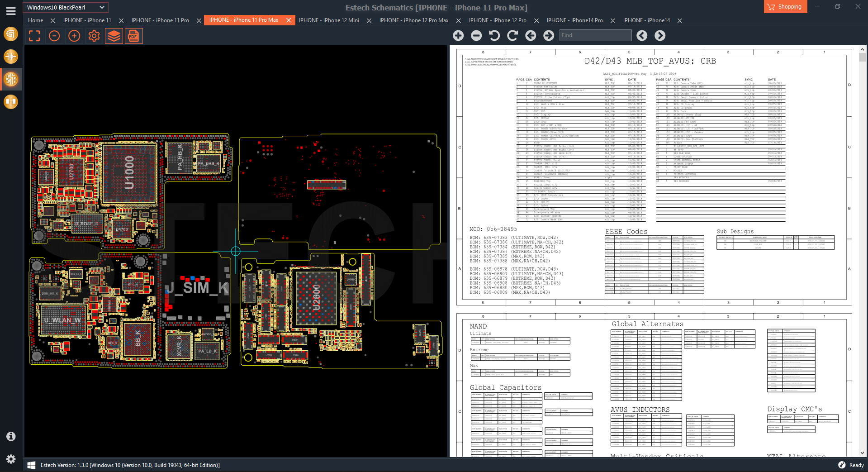
Task: Select the U2600 chip on the board
Action: point(317,297)
